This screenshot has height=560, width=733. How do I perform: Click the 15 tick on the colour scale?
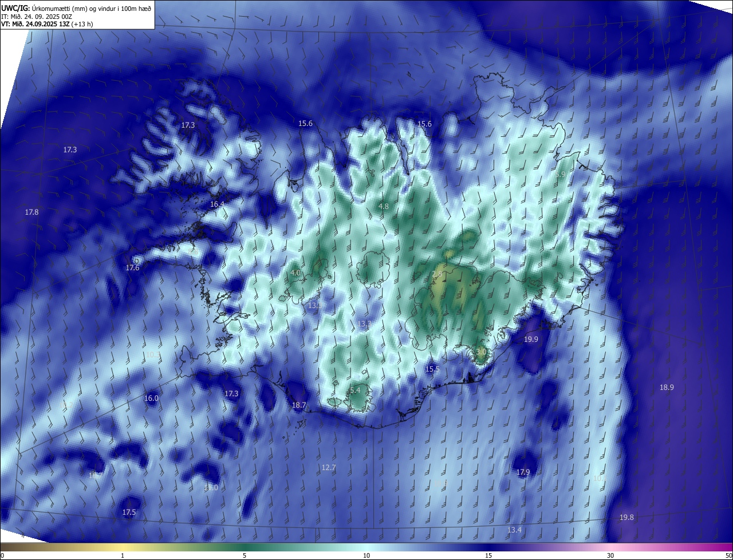tap(488, 556)
